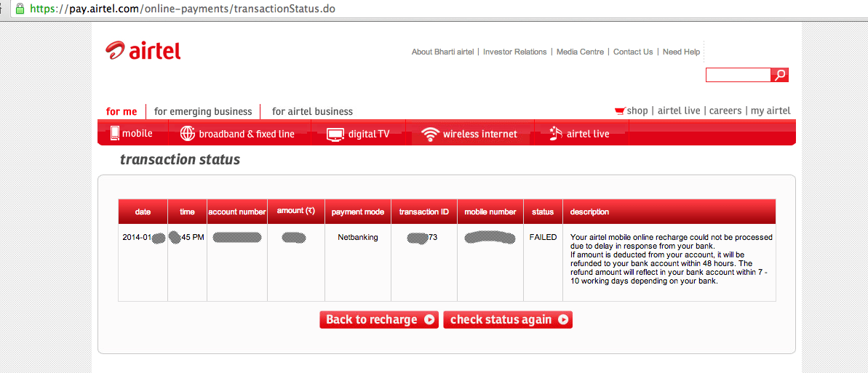Open the Media Centre link

click(580, 52)
